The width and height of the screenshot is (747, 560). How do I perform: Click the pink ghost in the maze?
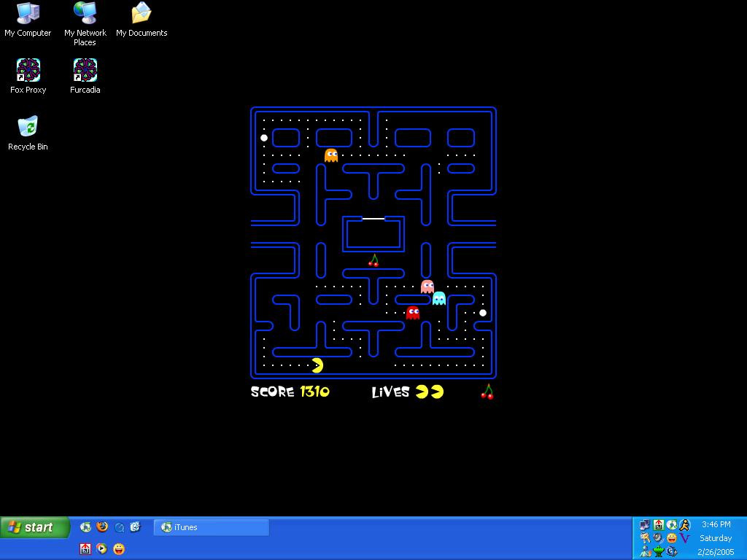click(x=427, y=286)
